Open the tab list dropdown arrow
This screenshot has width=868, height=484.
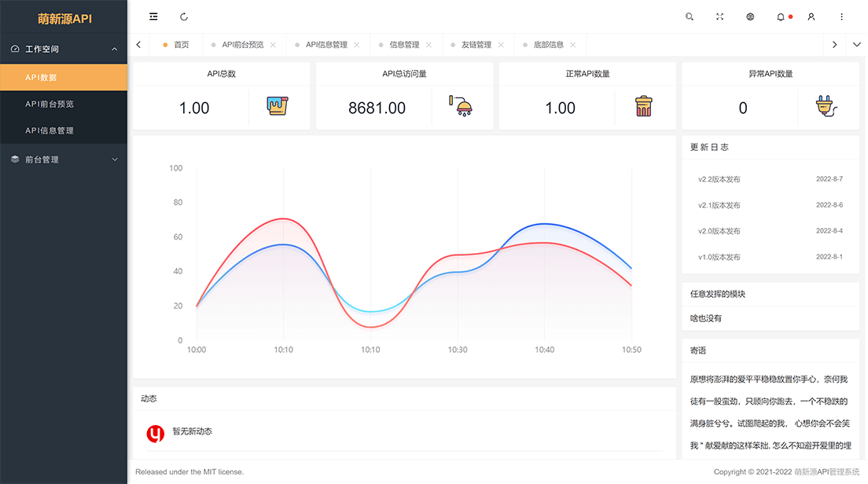(x=857, y=45)
